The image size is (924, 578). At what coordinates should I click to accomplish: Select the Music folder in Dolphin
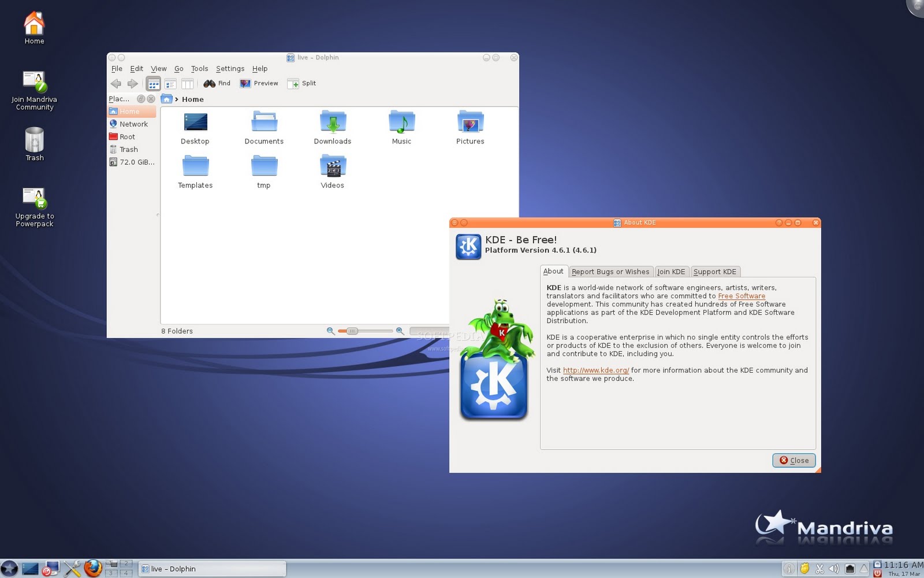coord(402,128)
